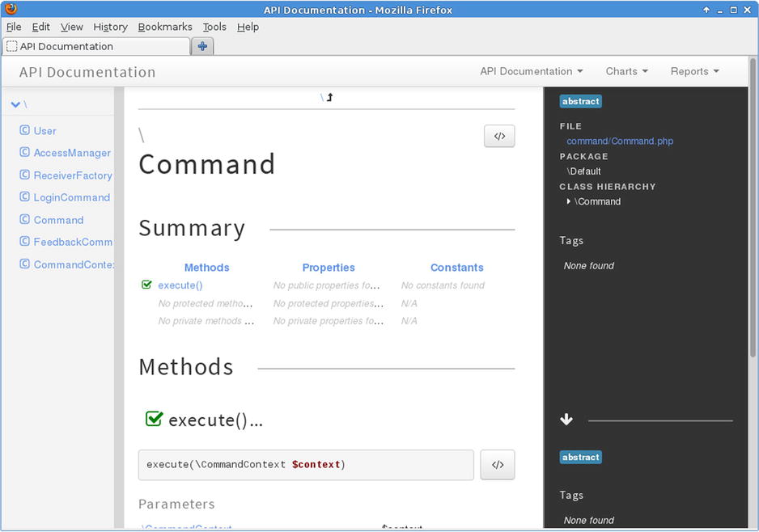Open the API Documentation dropdown in the navbar

531,72
